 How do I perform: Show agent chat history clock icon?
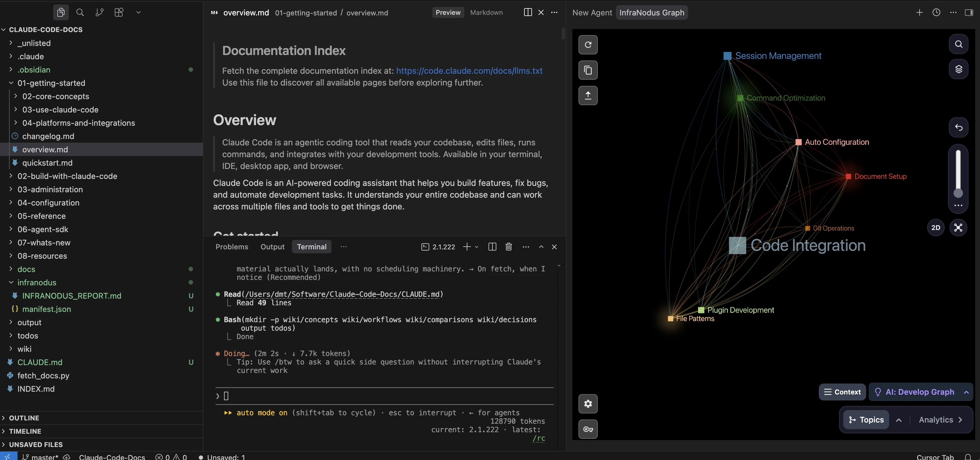tap(936, 13)
